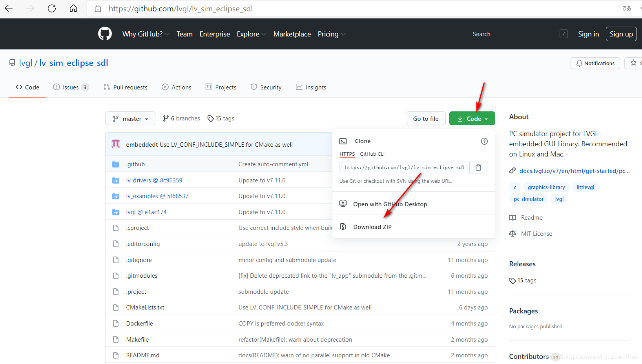The image size is (642, 364).
Task: Open the clone help question-mark icon
Action: tap(484, 141)
